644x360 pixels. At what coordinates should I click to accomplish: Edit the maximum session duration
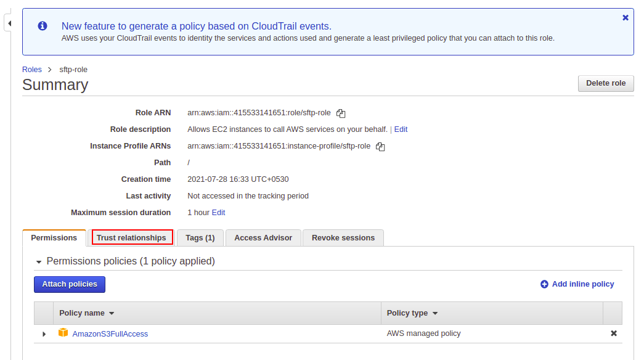point(219,213)
